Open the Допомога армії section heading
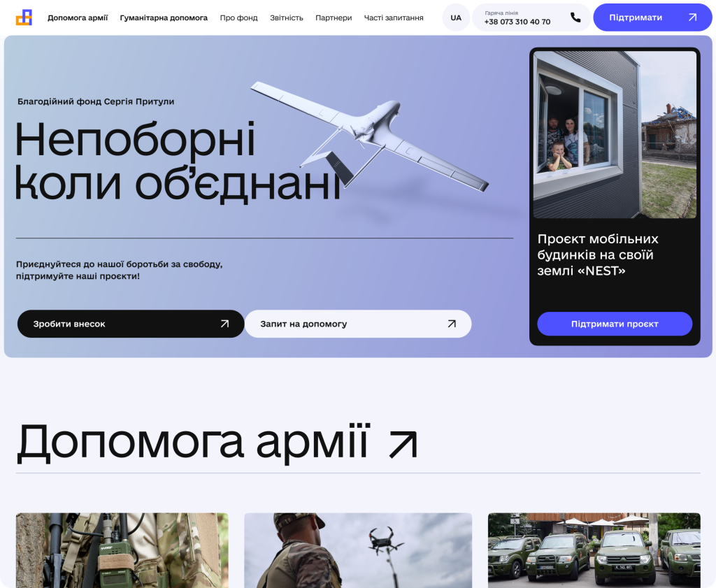 pos(192,443)
